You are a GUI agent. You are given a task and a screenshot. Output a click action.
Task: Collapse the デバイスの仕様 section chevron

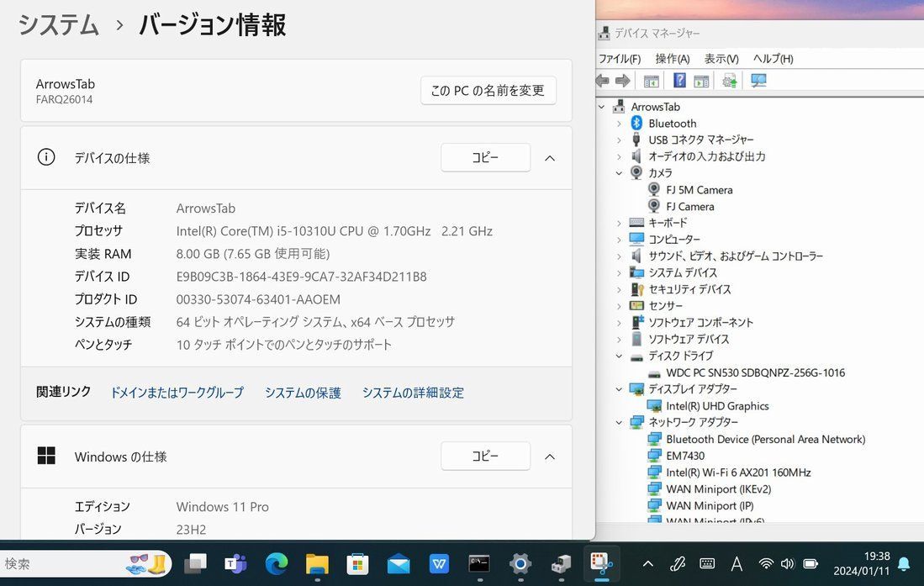550,158
